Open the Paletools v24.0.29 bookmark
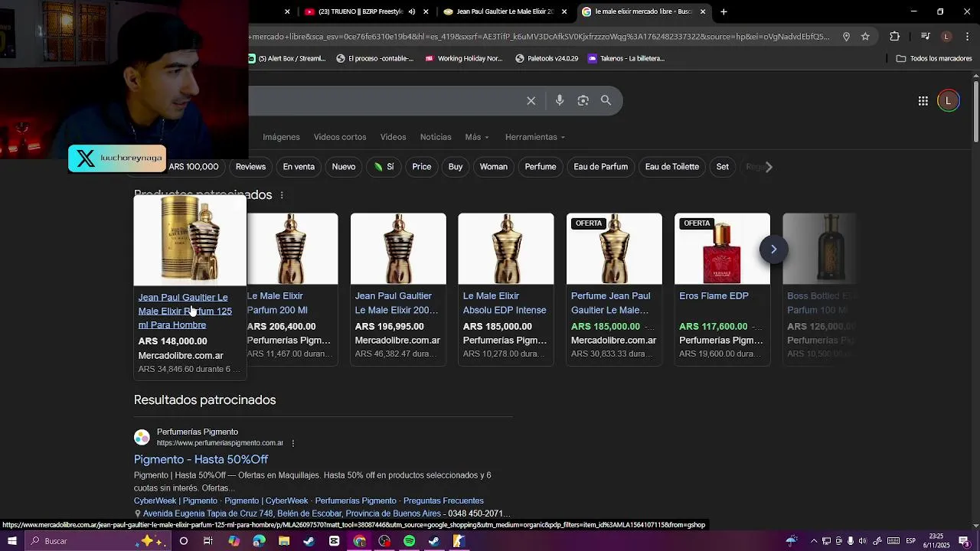 coord(547,58)
